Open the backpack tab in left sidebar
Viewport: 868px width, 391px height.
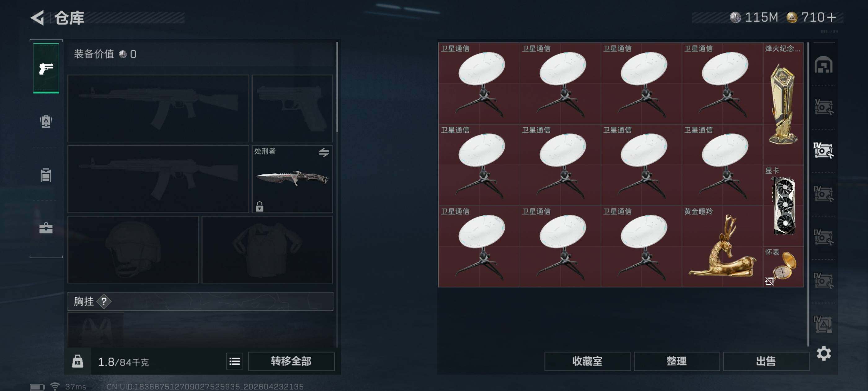click(x=46, y=121)
